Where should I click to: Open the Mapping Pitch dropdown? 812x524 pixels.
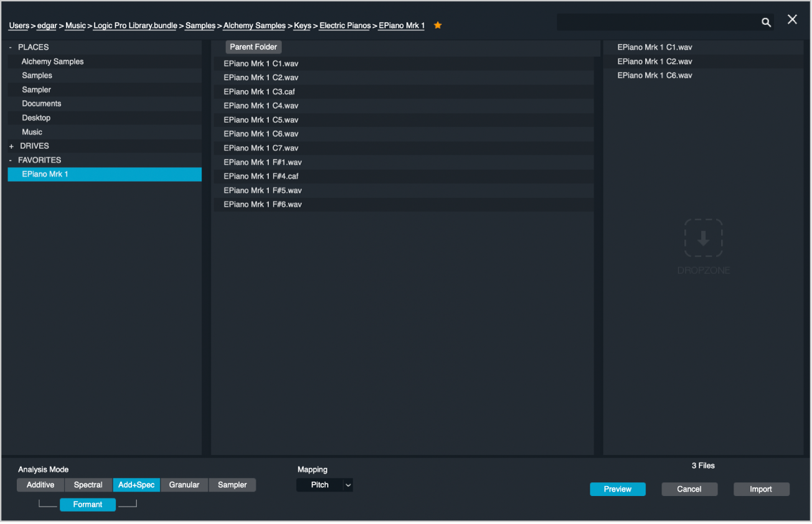coord(324,485)
